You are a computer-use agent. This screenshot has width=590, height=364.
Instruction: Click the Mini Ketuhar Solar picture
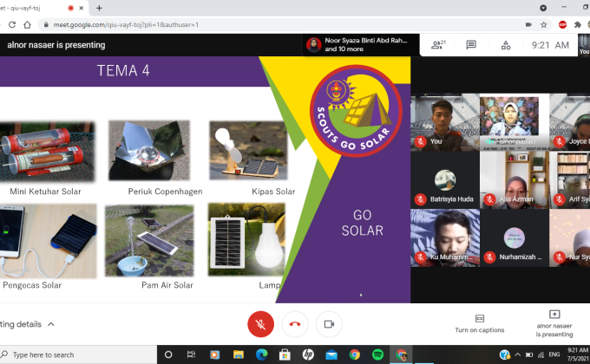[47, 152]
